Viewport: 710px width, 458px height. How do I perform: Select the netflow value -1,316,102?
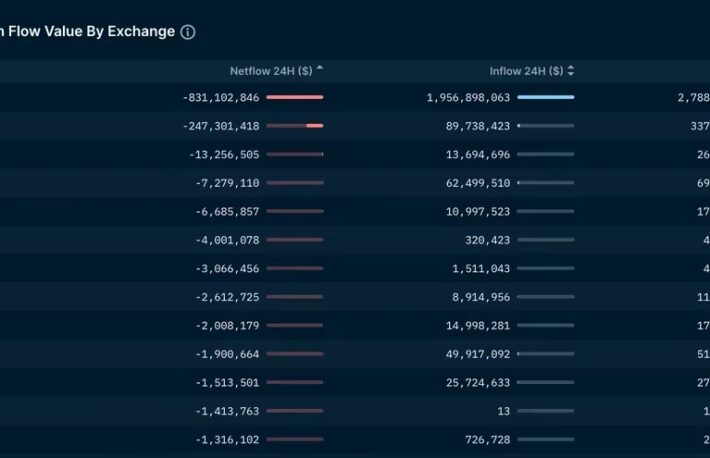pos(227,440)
